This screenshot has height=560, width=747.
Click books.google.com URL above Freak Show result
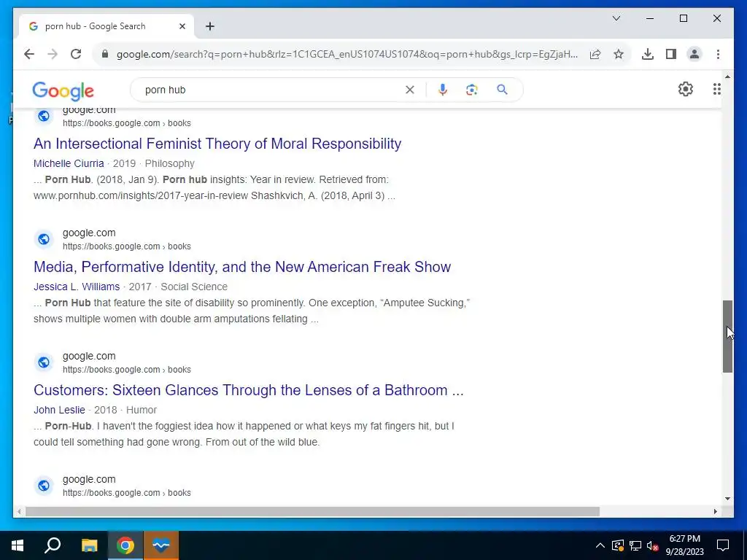127,246
